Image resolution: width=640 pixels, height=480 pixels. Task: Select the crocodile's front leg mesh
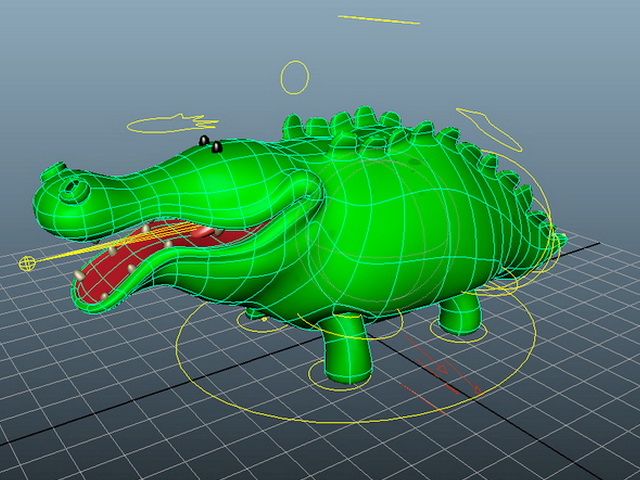347,349
